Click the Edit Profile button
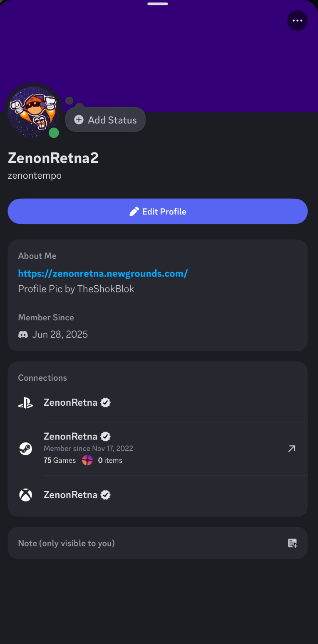This screenshot has height=644, width=318. pyautogui.click(x=158, y=211)
